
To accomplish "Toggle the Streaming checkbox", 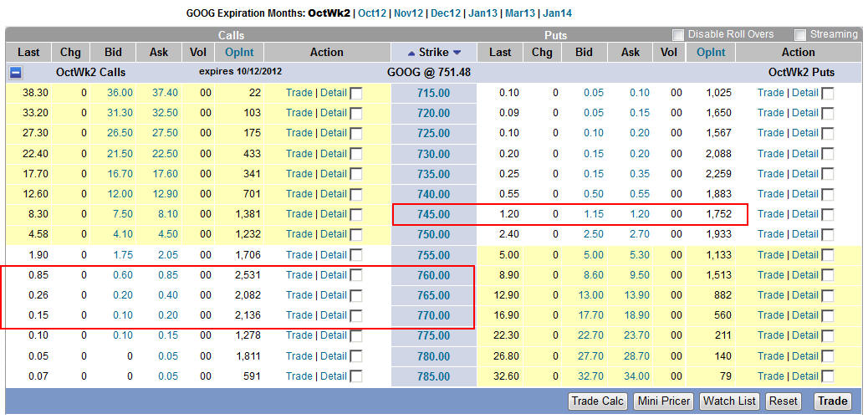I will (x=800, y=35).
